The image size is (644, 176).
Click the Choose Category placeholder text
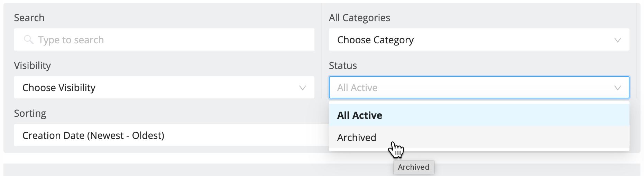pos(375,40)
